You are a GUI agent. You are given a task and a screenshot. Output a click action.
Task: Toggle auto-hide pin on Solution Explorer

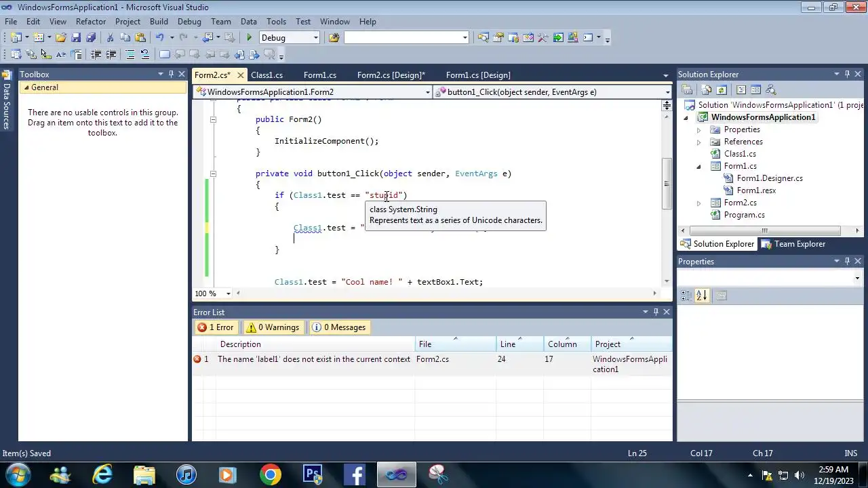pos(847,74)
